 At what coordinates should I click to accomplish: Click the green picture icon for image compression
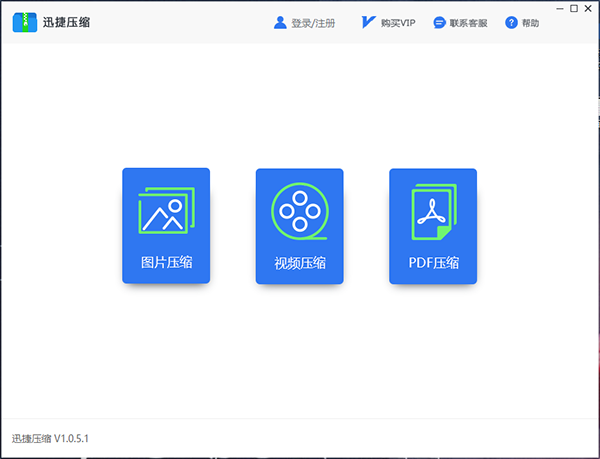click(166, 210)
